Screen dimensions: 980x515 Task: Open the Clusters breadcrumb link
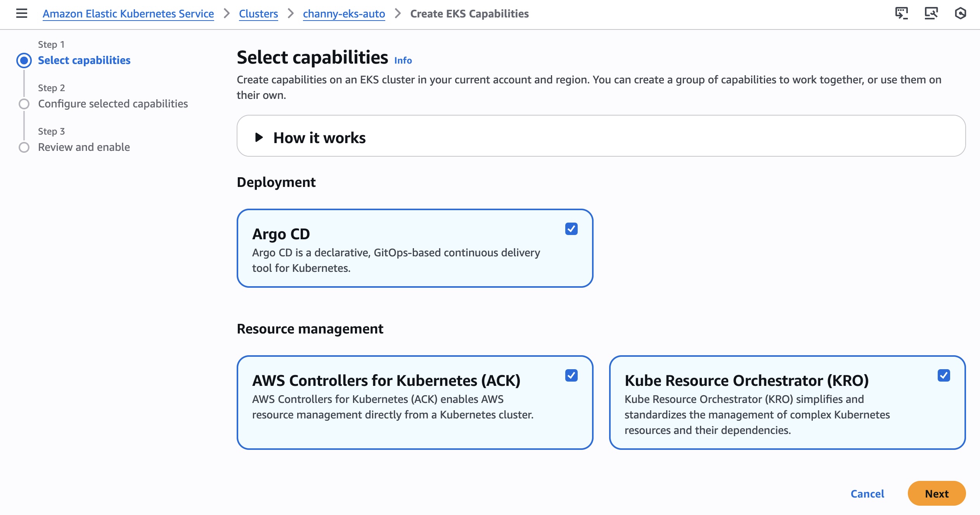click(258, 14)
